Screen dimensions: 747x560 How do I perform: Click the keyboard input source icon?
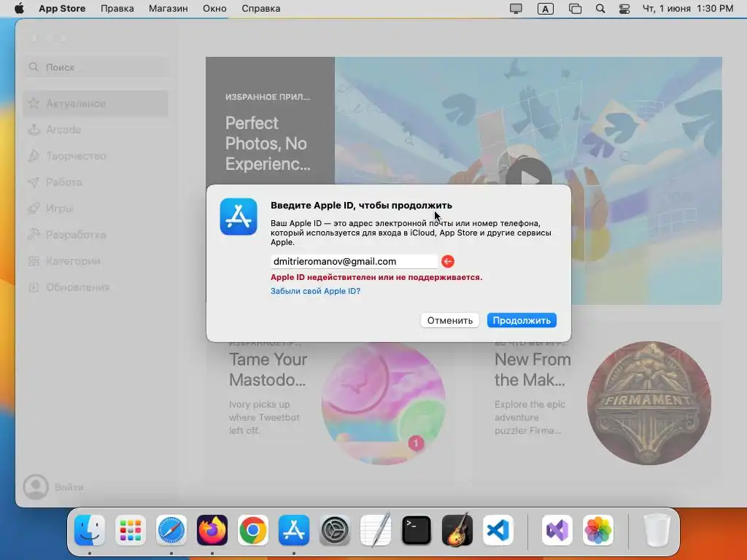546,9
